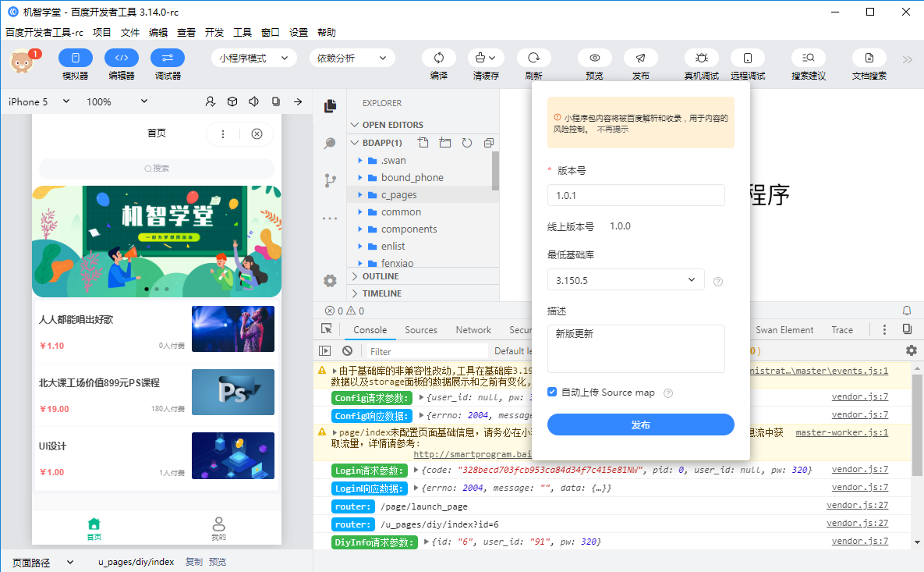Click the console Filter input
The height and width of the screenshot is (572, 924).
coord(427,351)
